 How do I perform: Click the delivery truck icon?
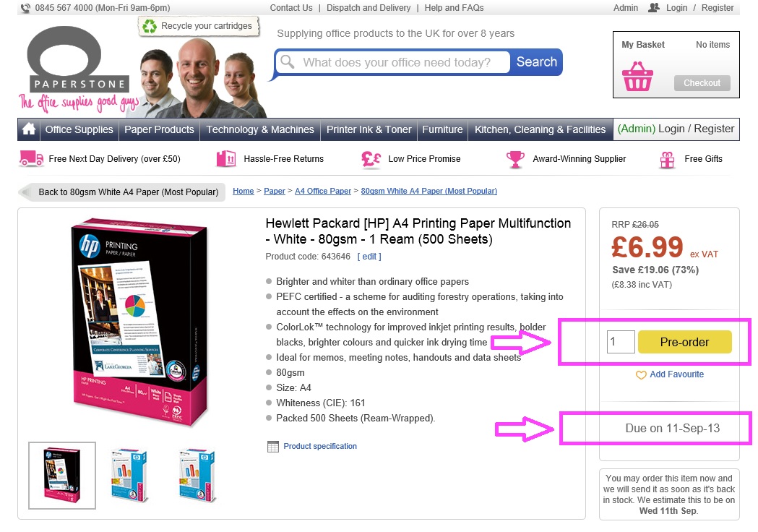tap(31, 158)
